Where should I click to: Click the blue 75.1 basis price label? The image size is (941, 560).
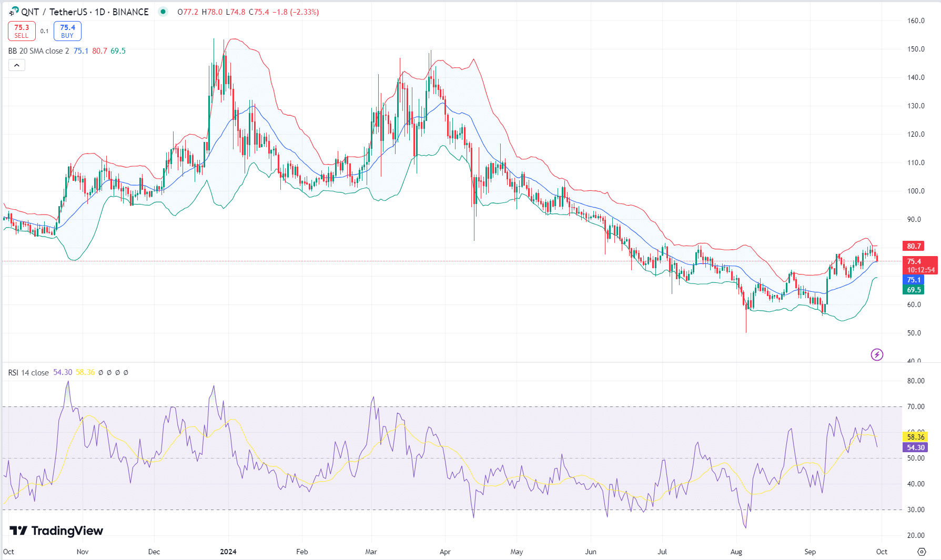pyautogui.click(x=914, y=280)
